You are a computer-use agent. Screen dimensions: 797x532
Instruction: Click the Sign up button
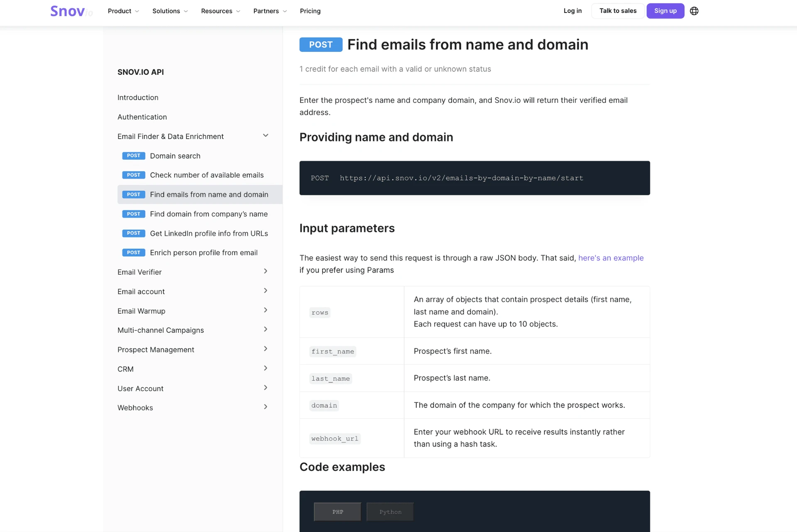pyautogui.click(x=665, y=11)
